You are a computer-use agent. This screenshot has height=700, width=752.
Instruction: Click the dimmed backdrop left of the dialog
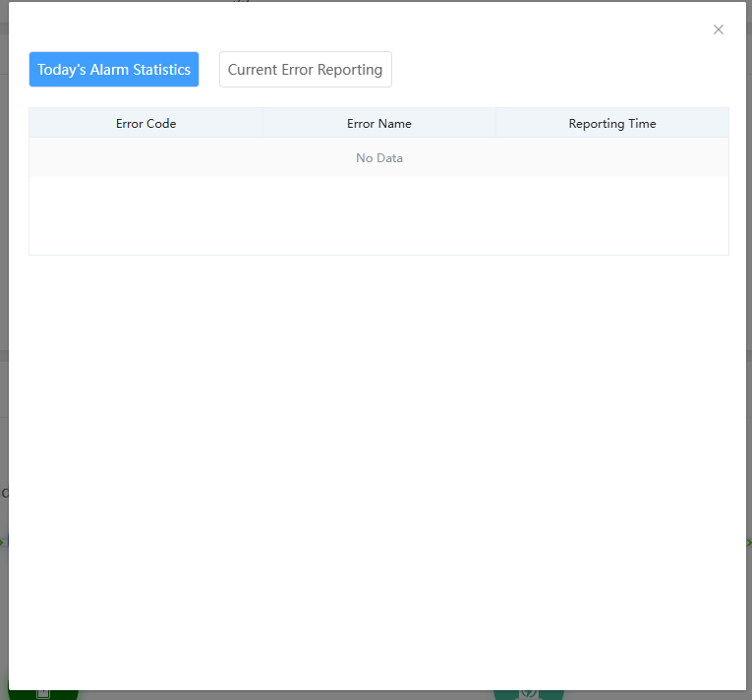[x=4, y=295]
